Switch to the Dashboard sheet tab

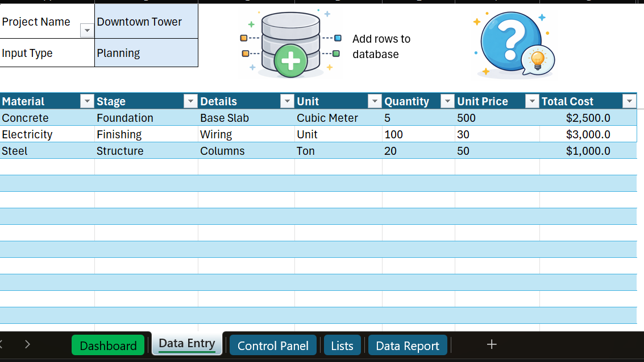108,345
